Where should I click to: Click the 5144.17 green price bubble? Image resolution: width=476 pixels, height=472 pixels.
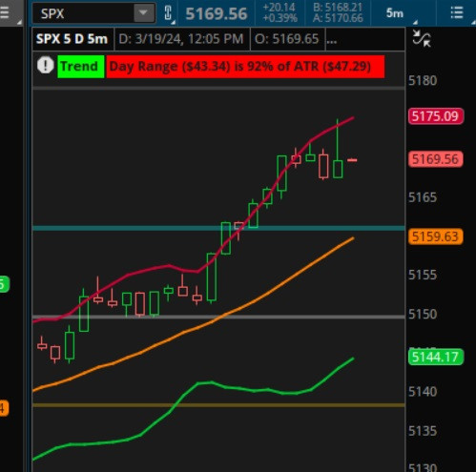coord(436,357)
